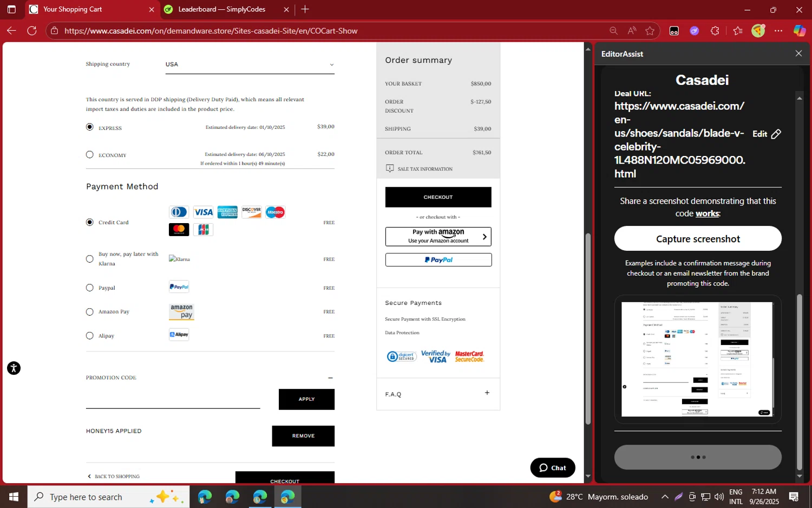Click the browser address bar URL

click(211, 31)
